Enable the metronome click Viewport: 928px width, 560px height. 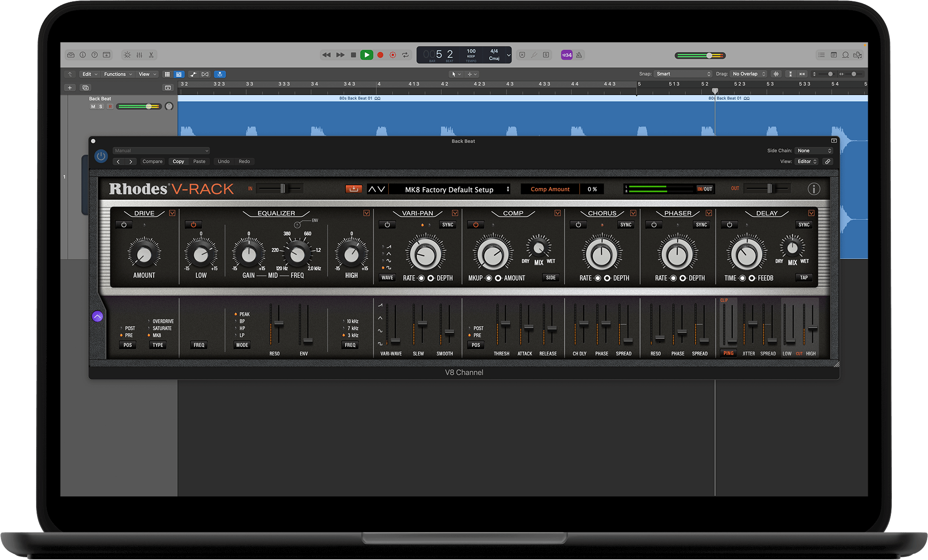coord(579,55)
